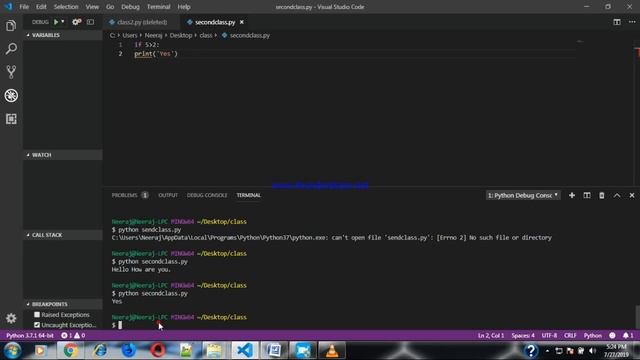Click the feedback smiley in status bar
This screenshot has width=640, height=360.
coord(612,336)
